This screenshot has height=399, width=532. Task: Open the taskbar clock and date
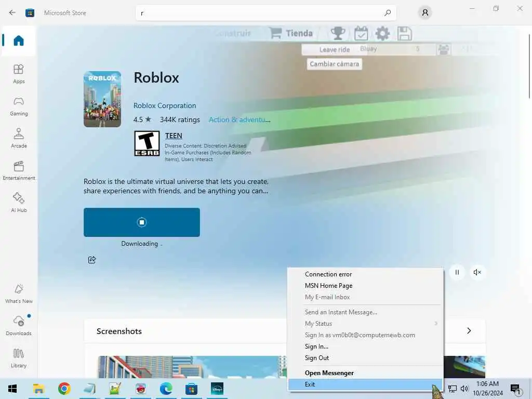(x=487, y=389)
